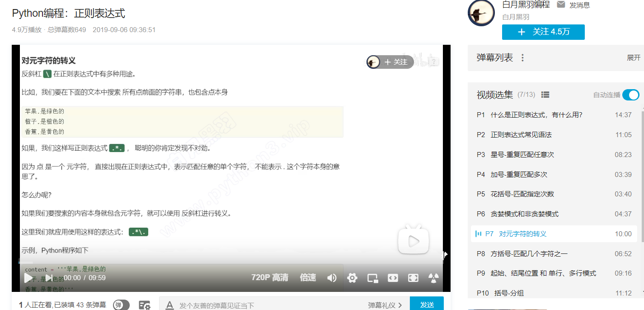Toggle danmaku display switch
This screenshot has width=644, height=310.
[x=121, y=305]
